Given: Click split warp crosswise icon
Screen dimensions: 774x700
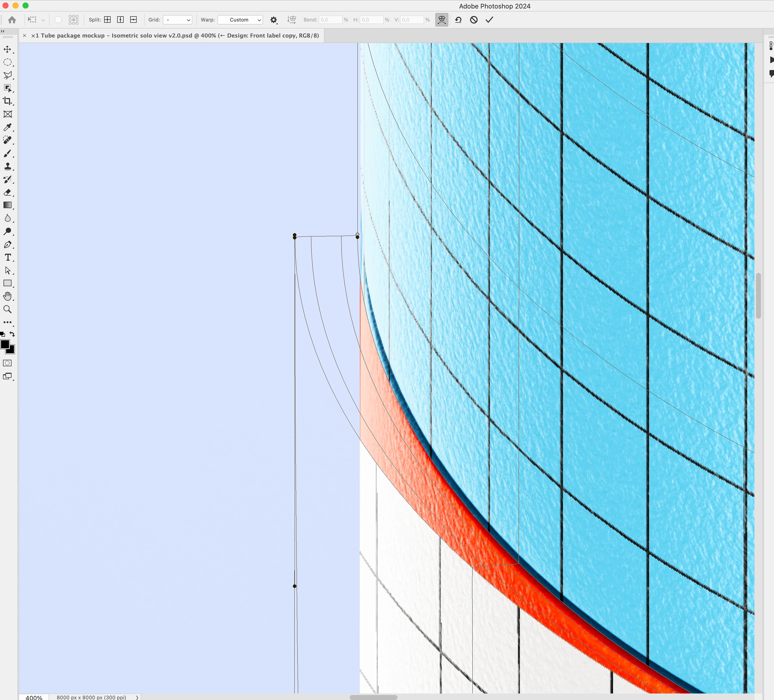Looking at the screenshot, I should 107,20.
